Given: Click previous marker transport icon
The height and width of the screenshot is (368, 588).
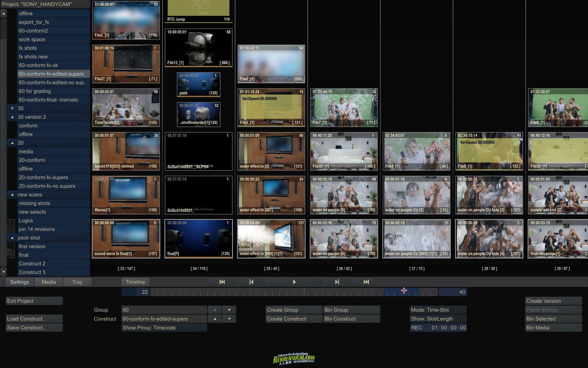Looking at the screenshot, I should coord(251,282).
